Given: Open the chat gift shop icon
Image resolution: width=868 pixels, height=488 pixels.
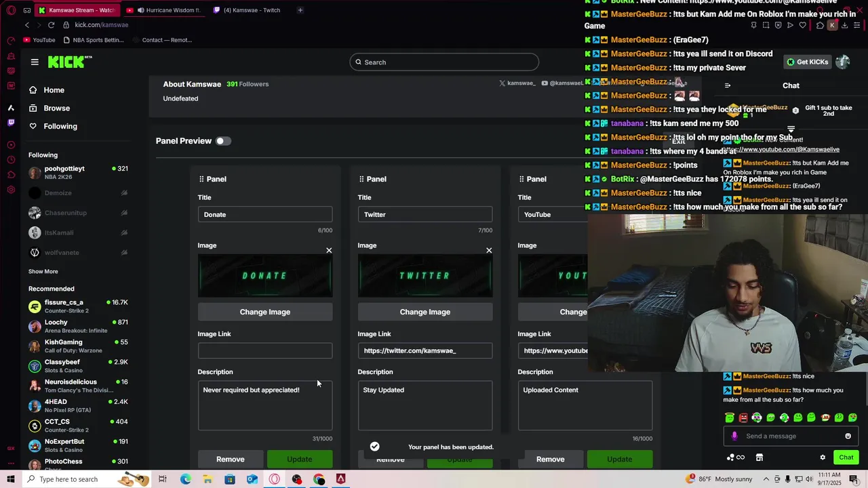Looking at the screenshot, I should [759, 457].
